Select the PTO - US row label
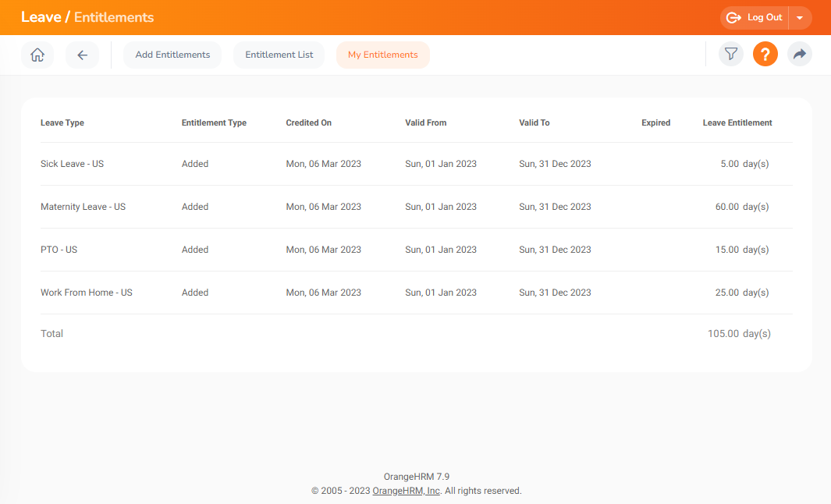The height and width of the screenshot is (504, 831). point(59,250)
